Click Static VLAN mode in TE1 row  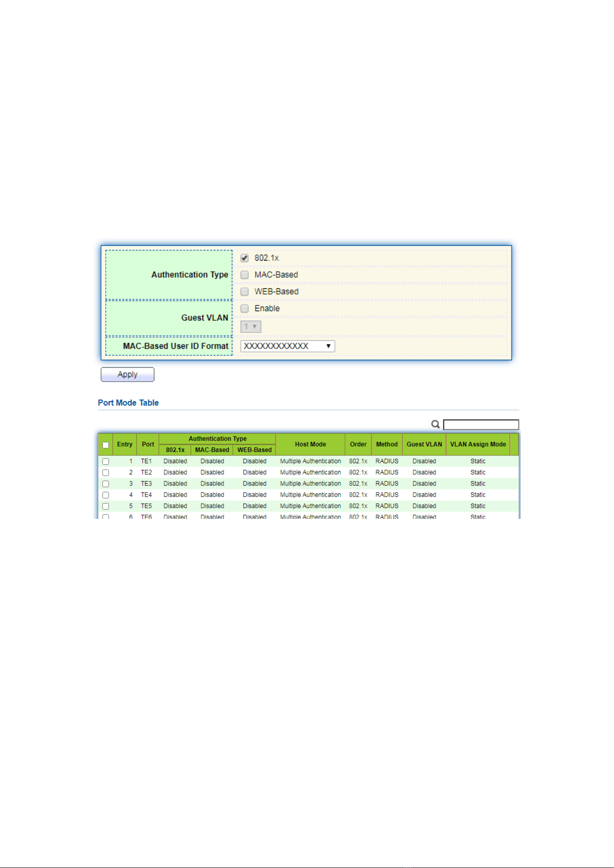click(478, 461)
